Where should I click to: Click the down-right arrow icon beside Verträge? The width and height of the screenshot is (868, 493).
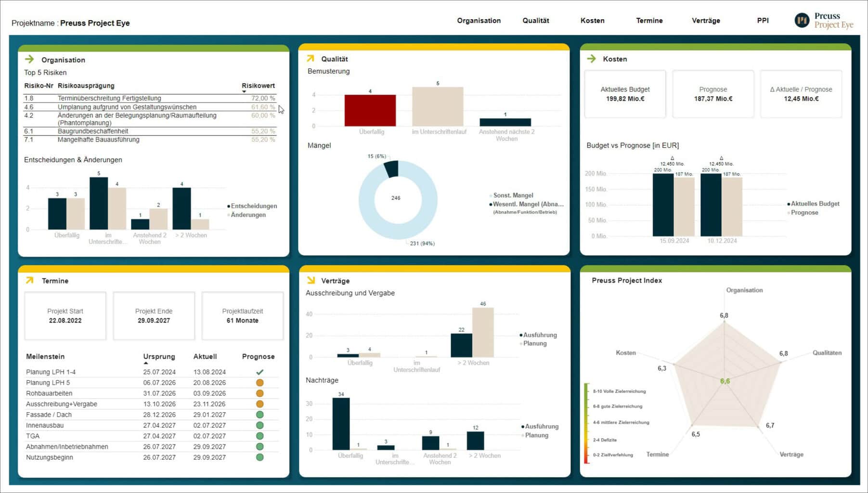[x=311, y=280]
